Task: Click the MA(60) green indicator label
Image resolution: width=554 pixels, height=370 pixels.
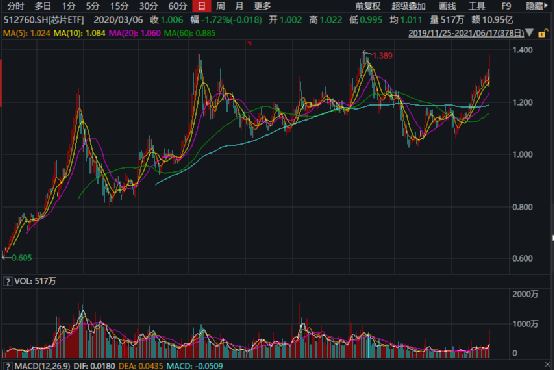Action: coord(189,33)
